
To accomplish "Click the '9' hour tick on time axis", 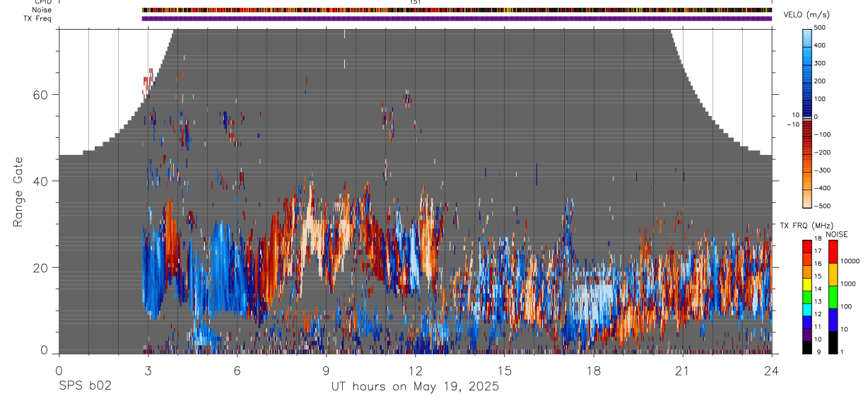I will (x=326, y=370).
